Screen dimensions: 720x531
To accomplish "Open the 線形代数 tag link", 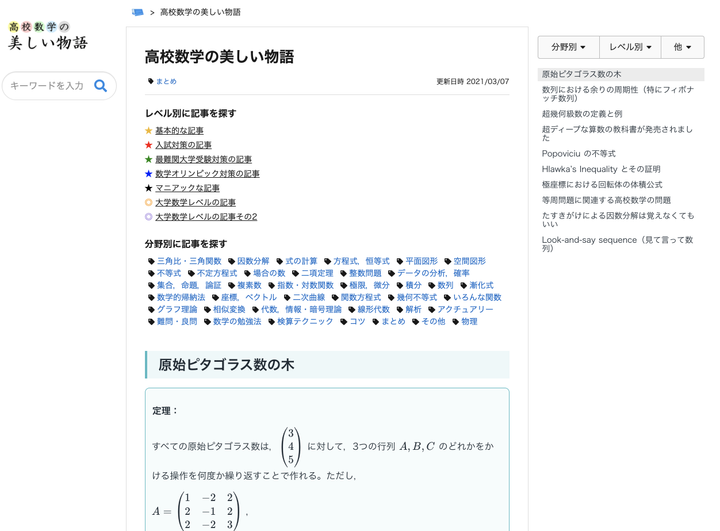I will click(373, 310).
